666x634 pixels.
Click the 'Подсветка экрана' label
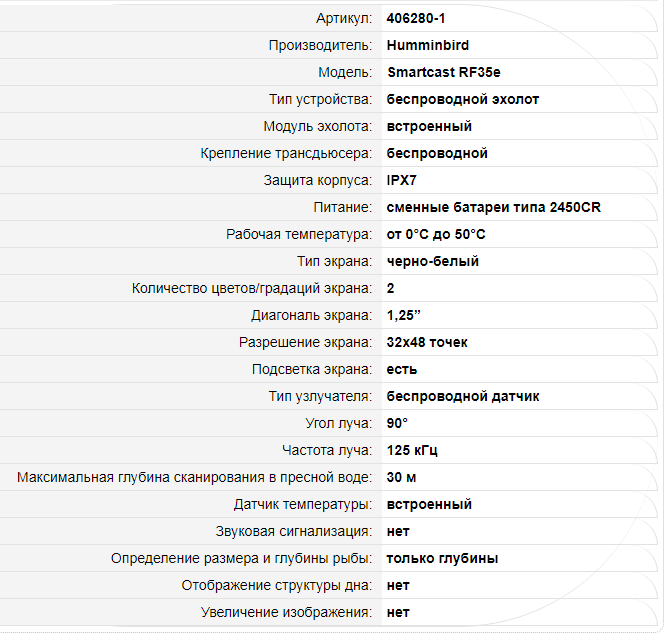coord(311,370)
